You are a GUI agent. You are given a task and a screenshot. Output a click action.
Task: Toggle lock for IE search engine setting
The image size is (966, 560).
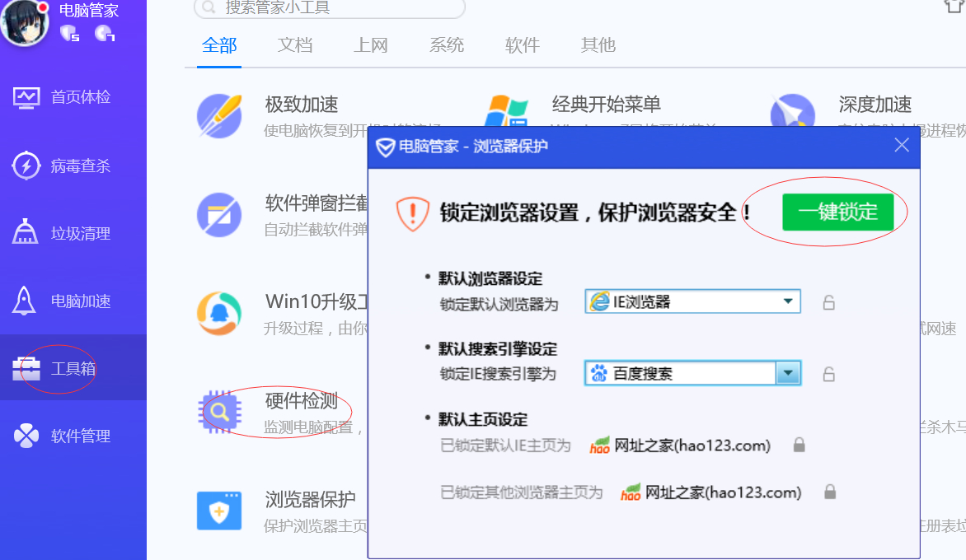[x=828, y=374]
